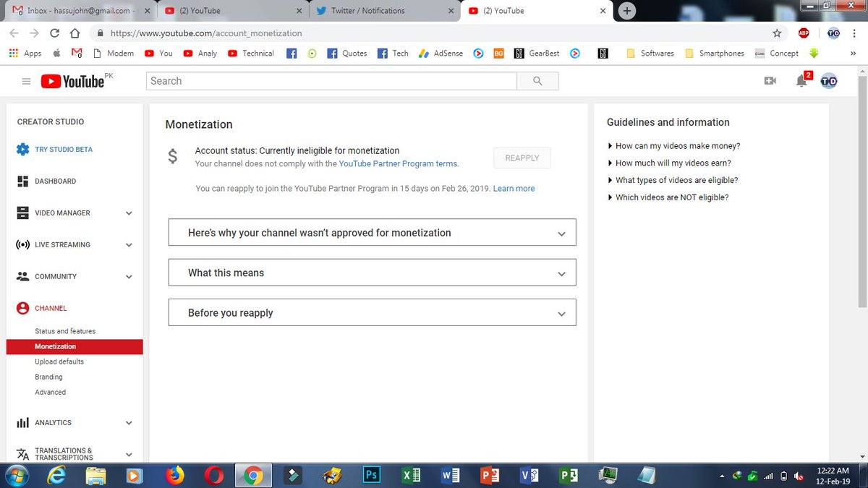The height and width of the screenshot is (488, 868).
Task: Click the REAPPLY button
Action: pyautogui.click(x=522, y=158)
